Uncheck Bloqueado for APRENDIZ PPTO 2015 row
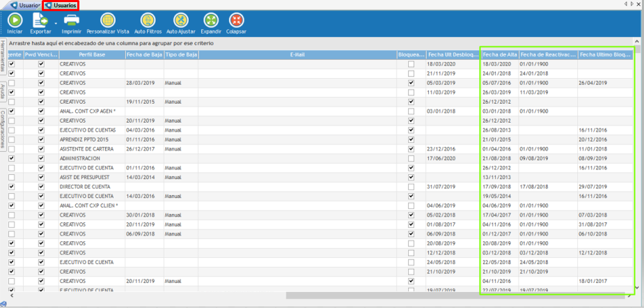644x308 pixels. click(411, 139)
